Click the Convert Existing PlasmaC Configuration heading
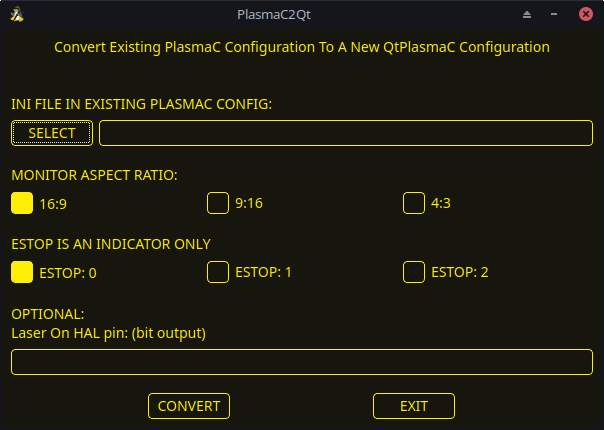Image resolution: width=604 pixels, height=430 pixels. click(x=302, y=47)
